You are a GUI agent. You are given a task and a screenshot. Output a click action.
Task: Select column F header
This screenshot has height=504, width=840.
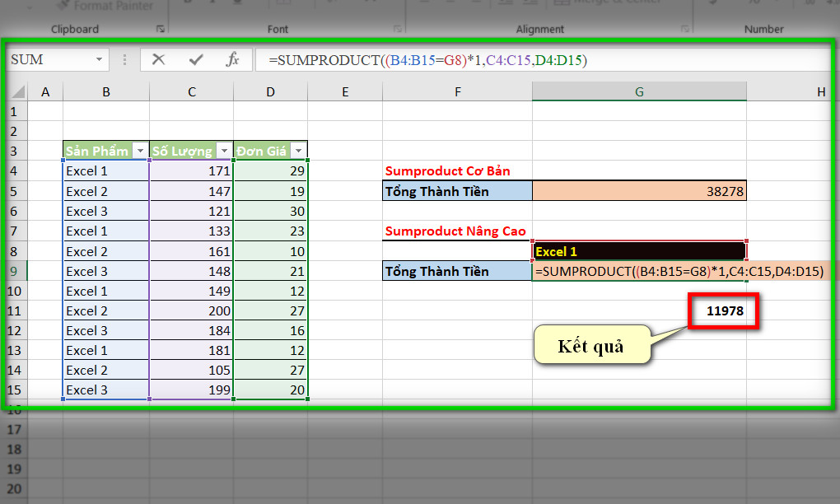coord(458,91)
